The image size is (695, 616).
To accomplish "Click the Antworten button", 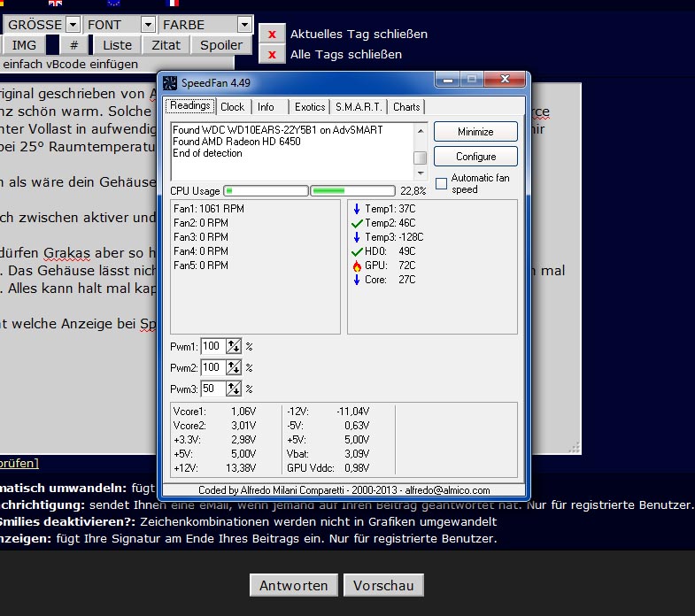I will 293,585.
